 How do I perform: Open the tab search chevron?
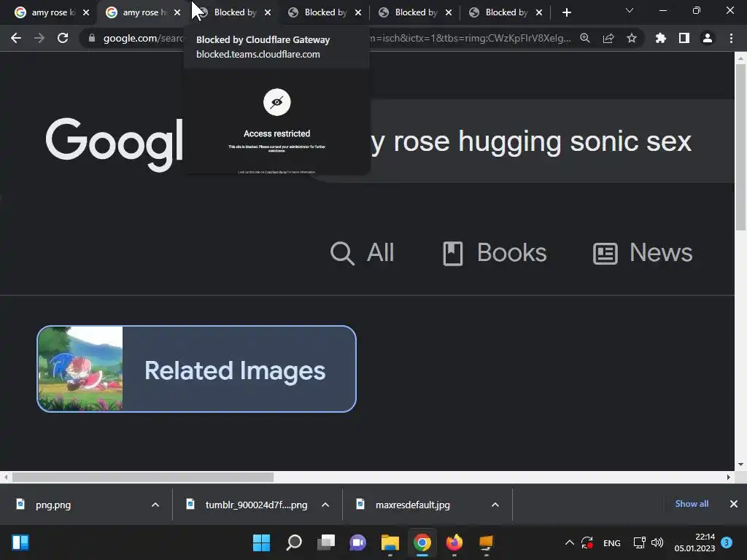tap(630, 10)
